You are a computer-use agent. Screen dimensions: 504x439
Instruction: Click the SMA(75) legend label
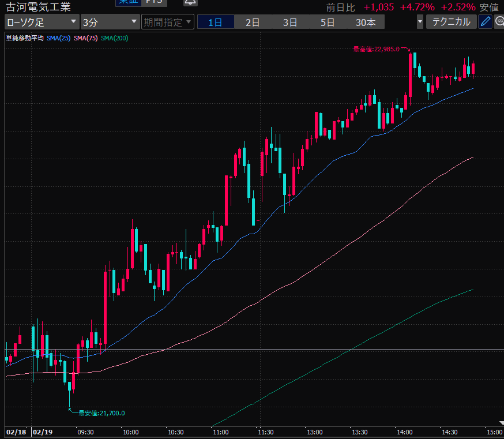(85, 38)
